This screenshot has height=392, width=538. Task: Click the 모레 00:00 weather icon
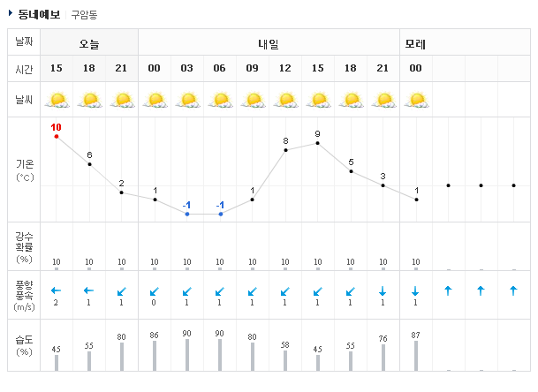[x=416, y=100]
